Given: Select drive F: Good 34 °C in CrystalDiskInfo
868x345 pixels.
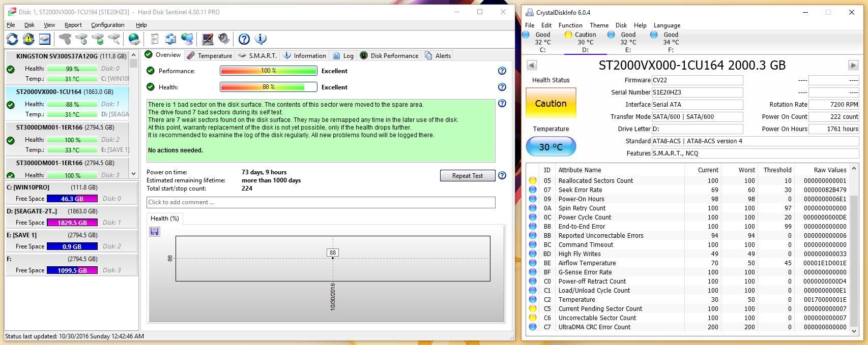Looking at the screenshot, I should tap(671, 42).
